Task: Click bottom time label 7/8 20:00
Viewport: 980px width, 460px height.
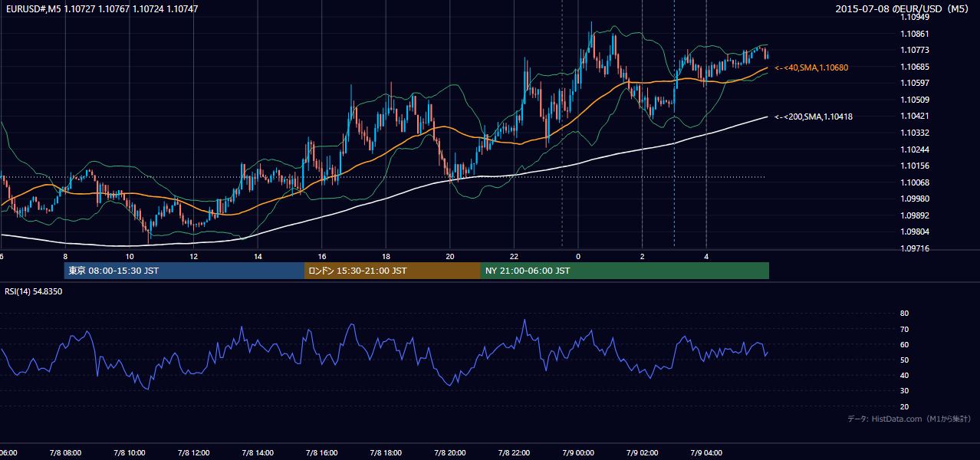Action: pos(450,453)
